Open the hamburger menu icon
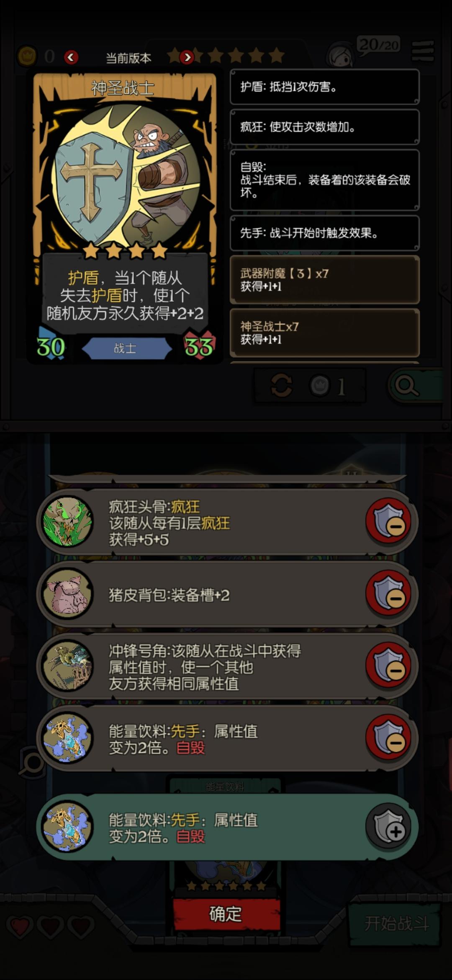The width and height of the screenshot is (452, 980). (423, 51)
